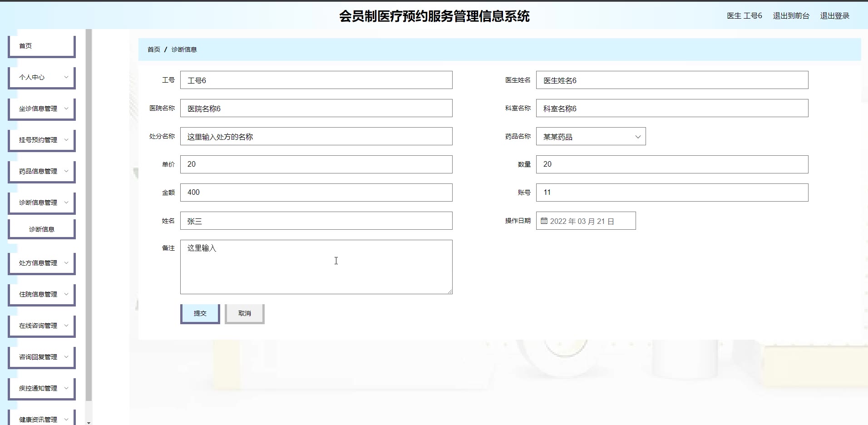Click the page title 会员制医疗预约服务管理信息系统
The image size is (868, 425).
[434, 16]
